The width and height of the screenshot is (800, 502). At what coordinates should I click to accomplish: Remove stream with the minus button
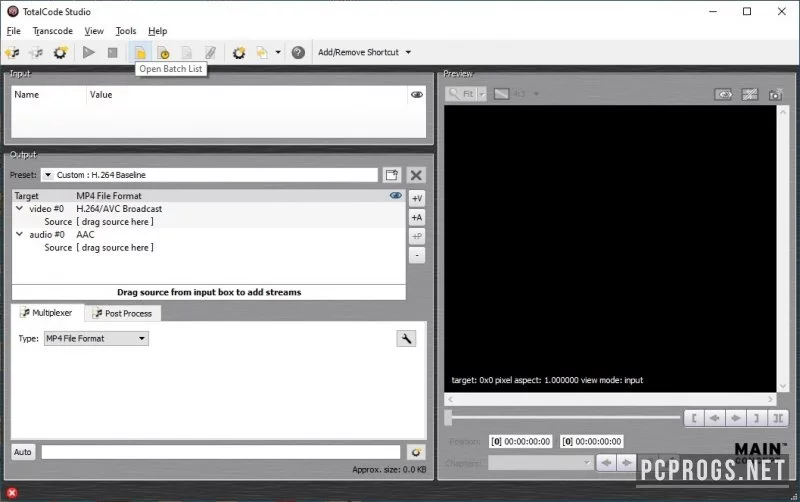[x=417, y=255]
